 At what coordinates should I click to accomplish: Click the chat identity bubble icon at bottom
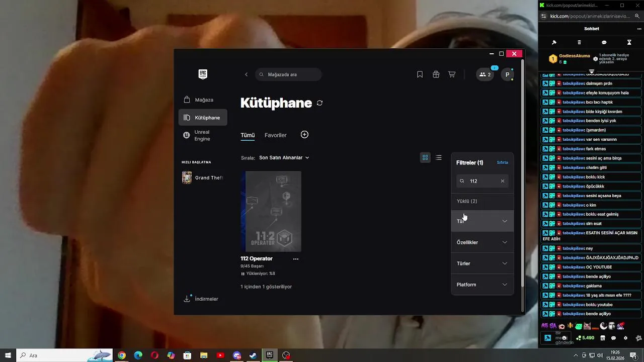point(613,338)
